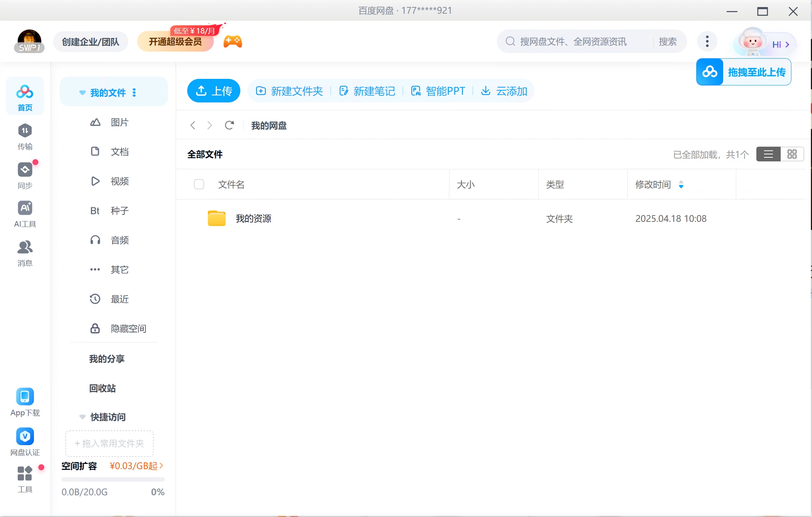Viewport: 812px width, 517px height.
Task: Switch to list view
Action: [768, 154]
